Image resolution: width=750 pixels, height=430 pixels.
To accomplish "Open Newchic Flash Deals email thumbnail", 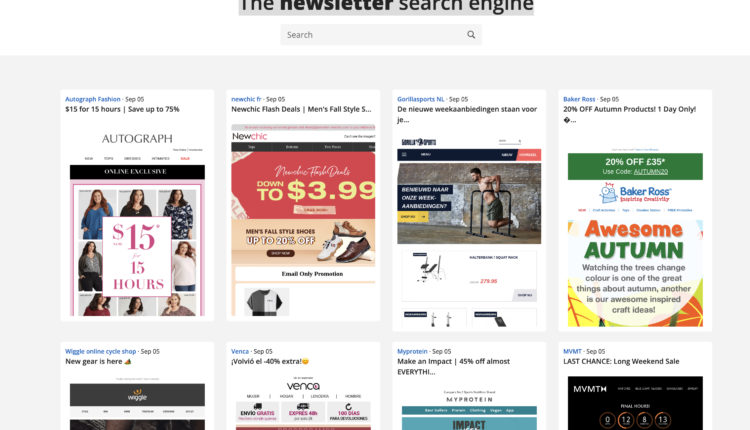I will coord(303,220).
